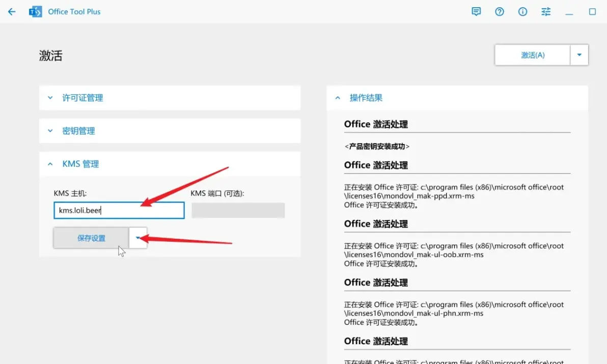Click the 保存设置 button
The width and height of the screenshot is (607, 364).
[91, 238]
